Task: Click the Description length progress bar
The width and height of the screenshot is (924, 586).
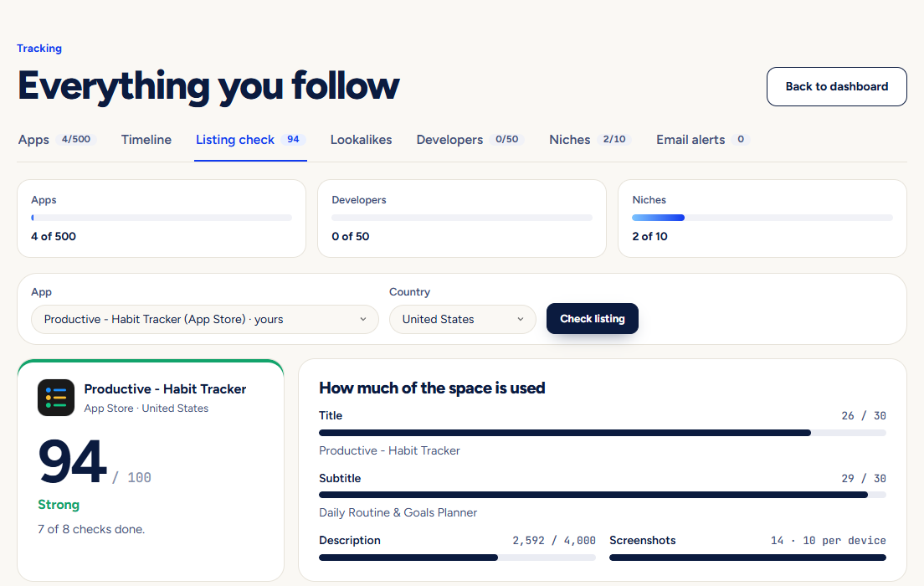Action: (x=457, y=557)
